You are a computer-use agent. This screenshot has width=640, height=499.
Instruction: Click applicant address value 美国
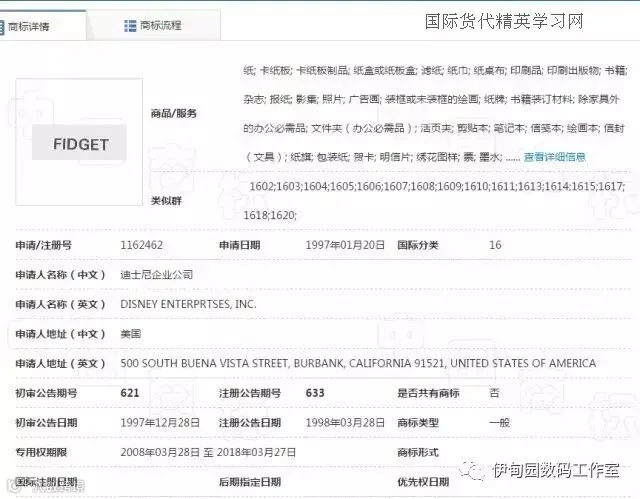coord(131,334)
